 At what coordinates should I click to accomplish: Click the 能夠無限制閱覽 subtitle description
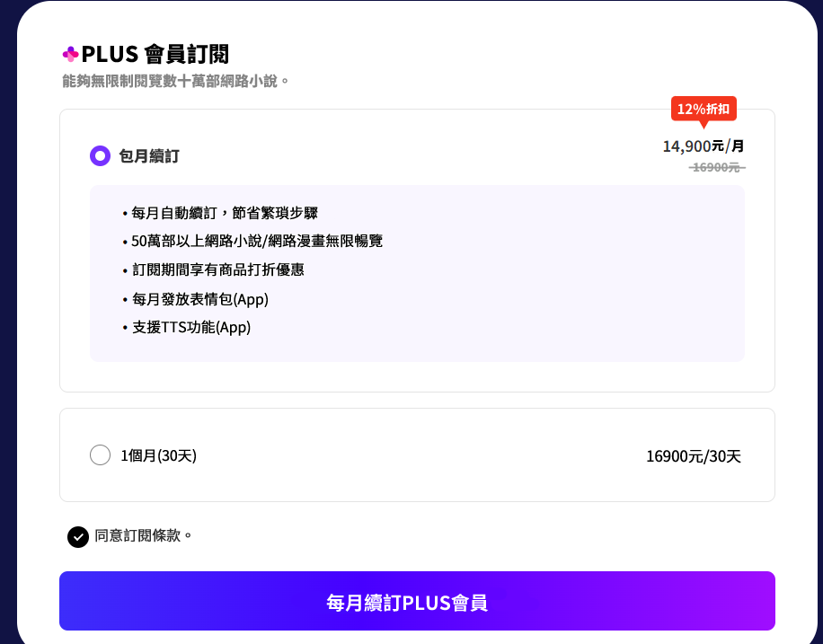[x=175, y=81]
